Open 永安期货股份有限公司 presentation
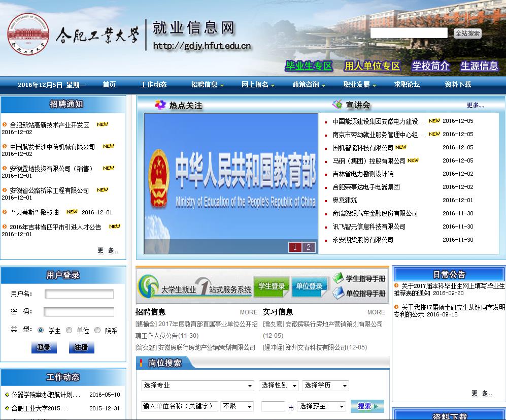506x420 pixels. click(x=363, y=240)
